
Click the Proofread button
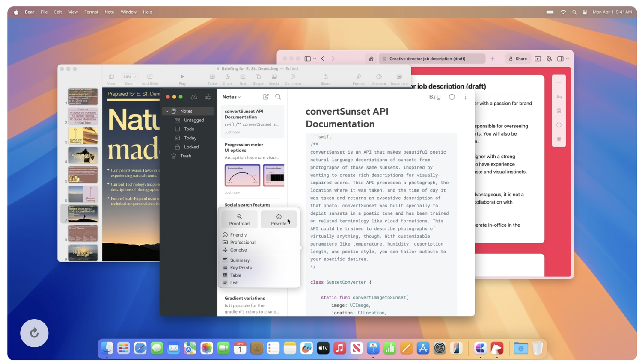pos(239,219)
